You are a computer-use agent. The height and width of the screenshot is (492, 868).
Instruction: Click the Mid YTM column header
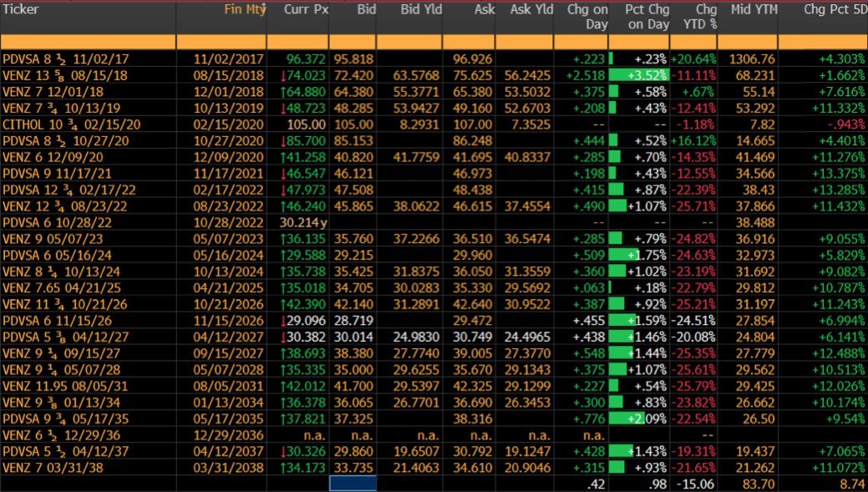pyautogui.click(x=754, y=9)
